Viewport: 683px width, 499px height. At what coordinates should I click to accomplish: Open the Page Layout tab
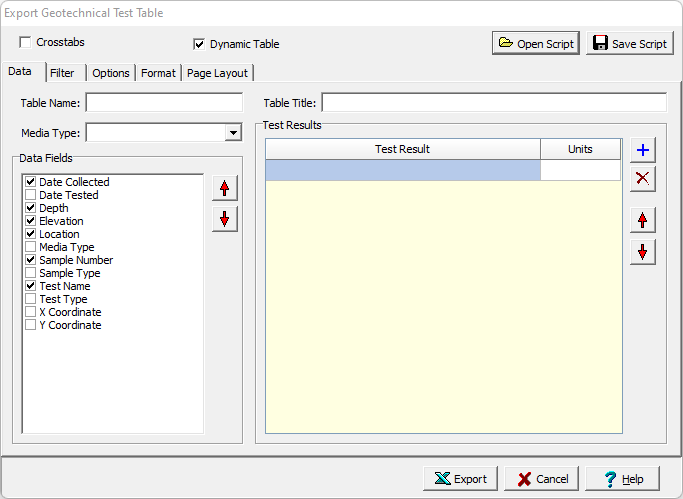click(218, 73)
